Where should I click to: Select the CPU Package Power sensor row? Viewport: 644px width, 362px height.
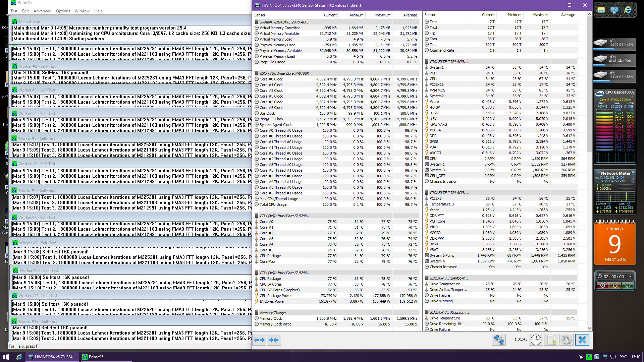point(276,296)
